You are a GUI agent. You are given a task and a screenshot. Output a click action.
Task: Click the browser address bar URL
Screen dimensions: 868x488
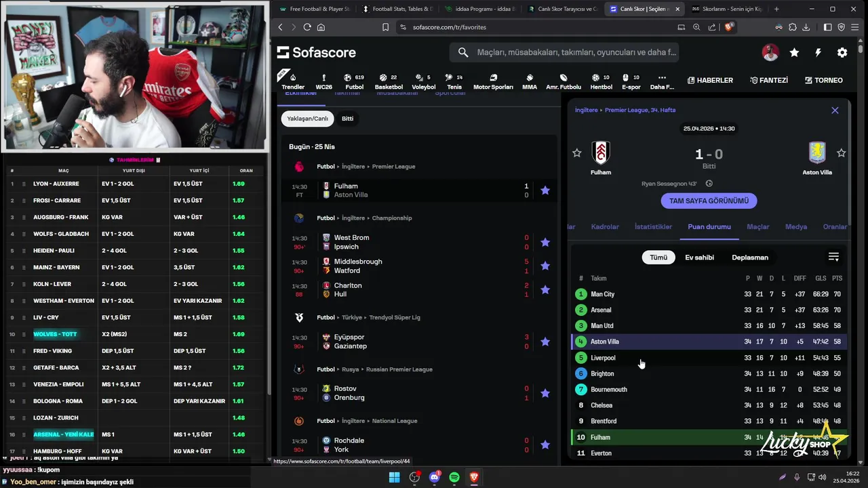pos(450,27)
